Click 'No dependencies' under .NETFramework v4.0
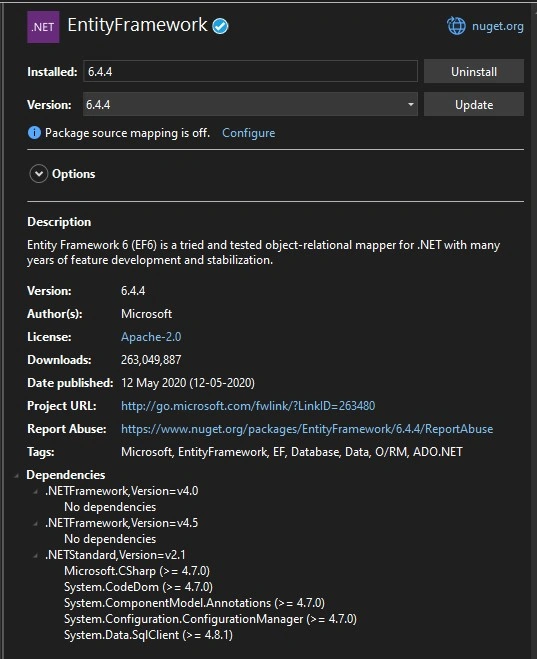The image size is (537, 659). tap(110, 507)
